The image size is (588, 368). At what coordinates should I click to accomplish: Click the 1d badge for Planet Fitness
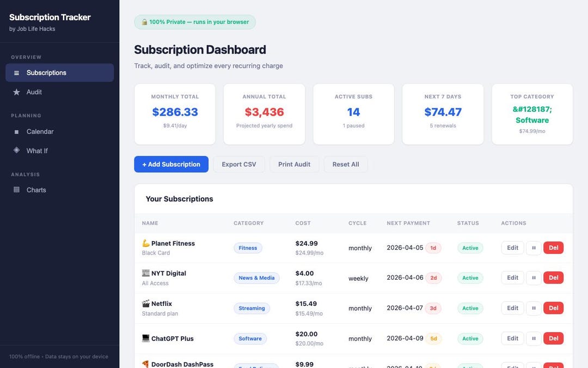click(x=433, y=248)
